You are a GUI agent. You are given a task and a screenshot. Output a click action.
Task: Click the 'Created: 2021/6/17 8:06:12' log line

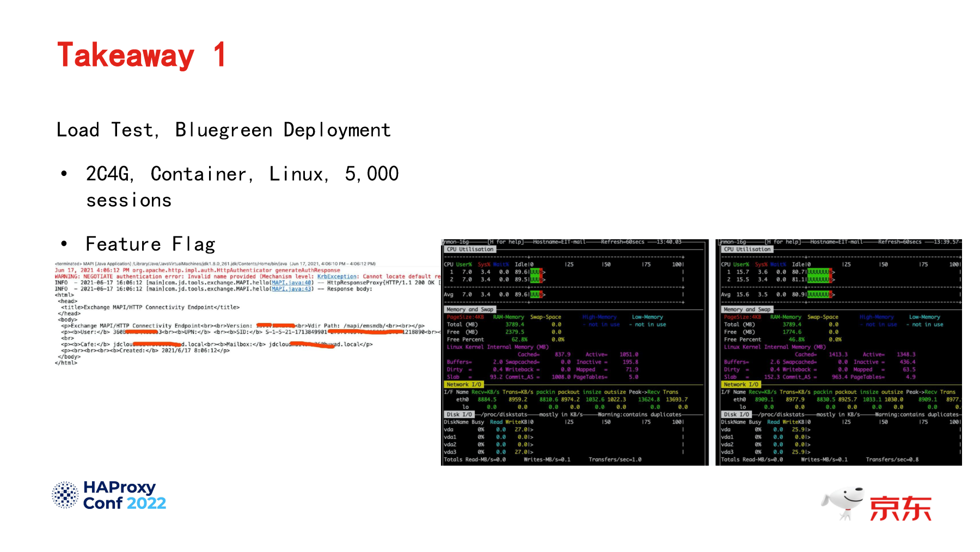[145, 351]
